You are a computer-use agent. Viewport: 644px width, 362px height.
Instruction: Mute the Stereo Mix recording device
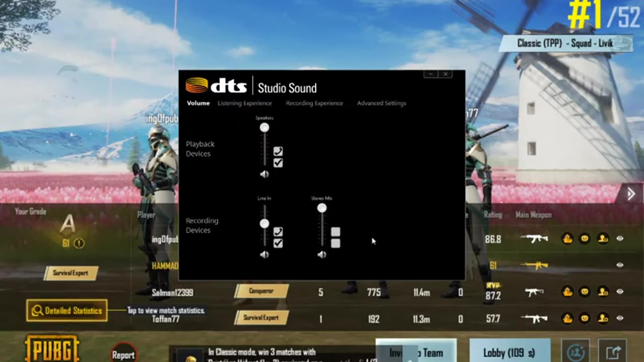coord(322,255)
